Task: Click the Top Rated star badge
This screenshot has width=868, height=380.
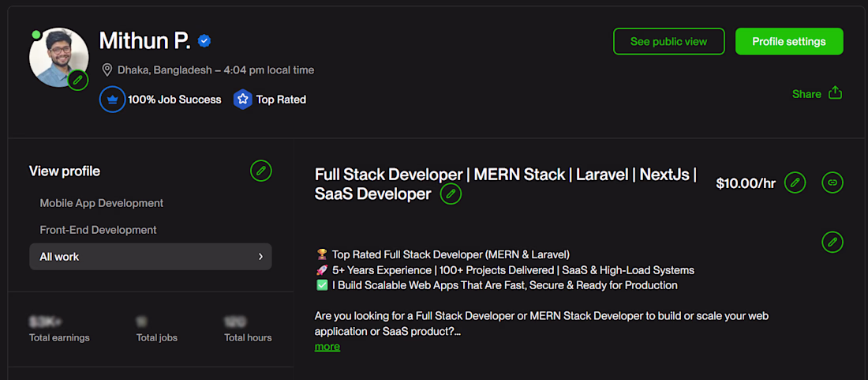Action: pyautogui.click(x=242, y=100)
